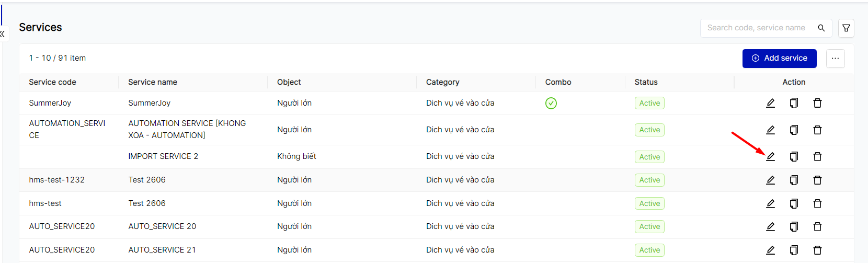Duplicate the hms-test service row

click(x=794, y=203)
